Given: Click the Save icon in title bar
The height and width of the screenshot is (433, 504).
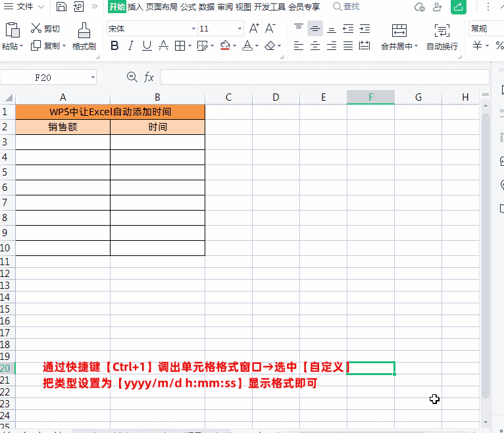Looking at the screenshot, I should point(61,7).
